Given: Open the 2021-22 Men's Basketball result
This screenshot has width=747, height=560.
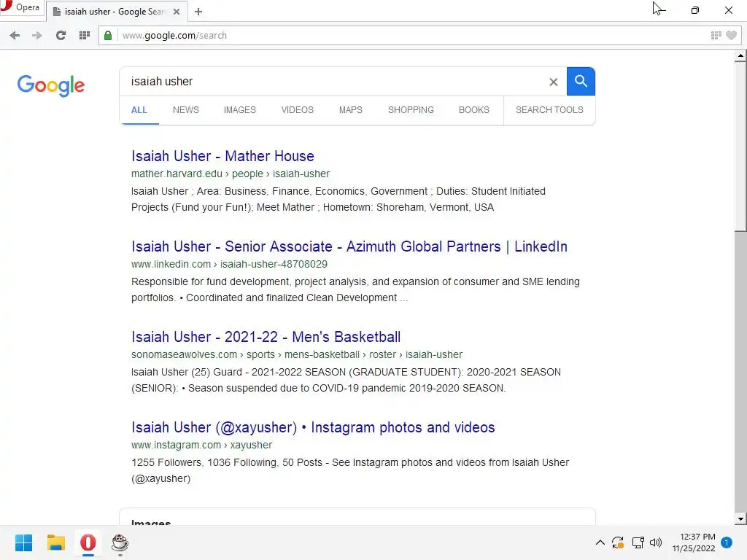Looking at the screenshot, I should [x=266, y=337].
